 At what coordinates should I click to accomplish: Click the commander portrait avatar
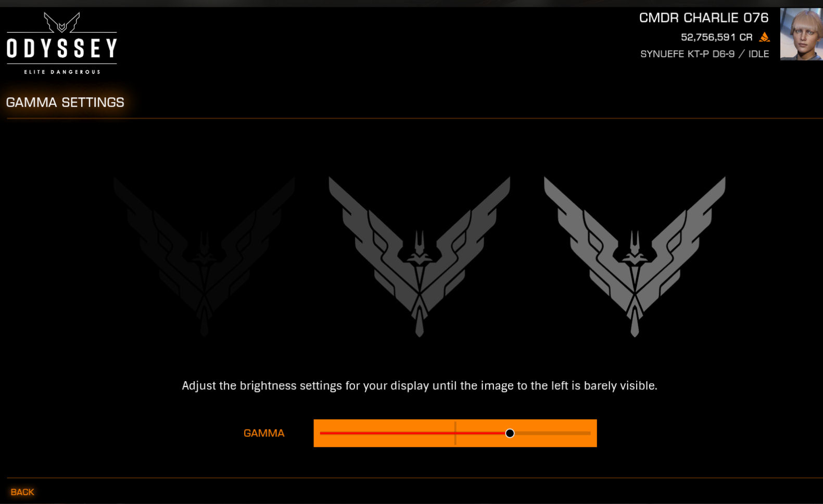point(801,34)
